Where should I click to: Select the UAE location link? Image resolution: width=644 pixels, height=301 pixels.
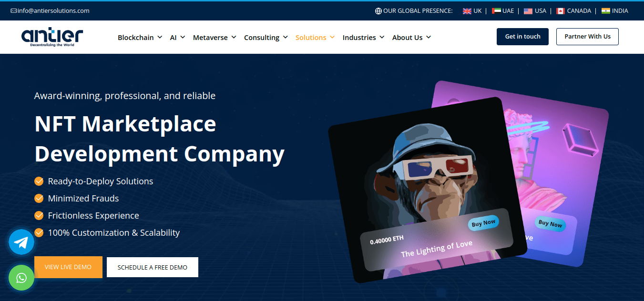coord(508,11)
